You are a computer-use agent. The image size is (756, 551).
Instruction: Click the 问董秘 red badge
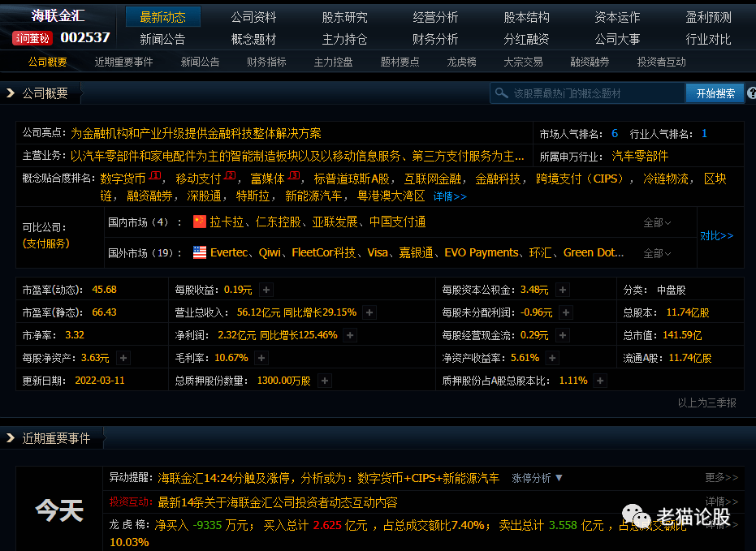click(x=32, y=38)
